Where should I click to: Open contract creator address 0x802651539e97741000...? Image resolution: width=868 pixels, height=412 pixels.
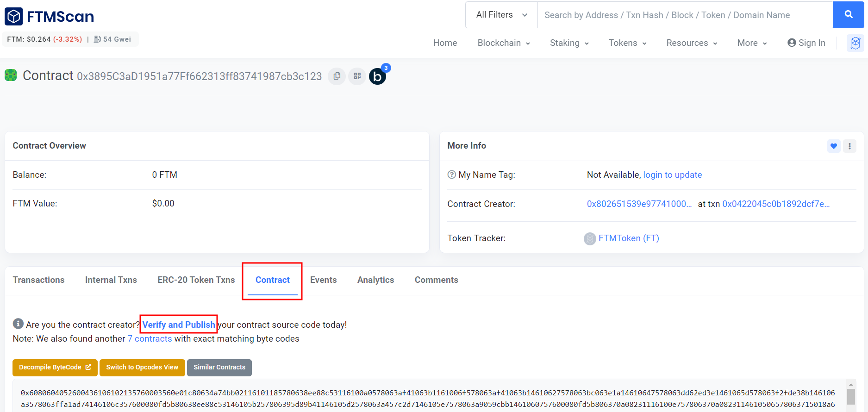pyautogui.click(x=639, y=204)
